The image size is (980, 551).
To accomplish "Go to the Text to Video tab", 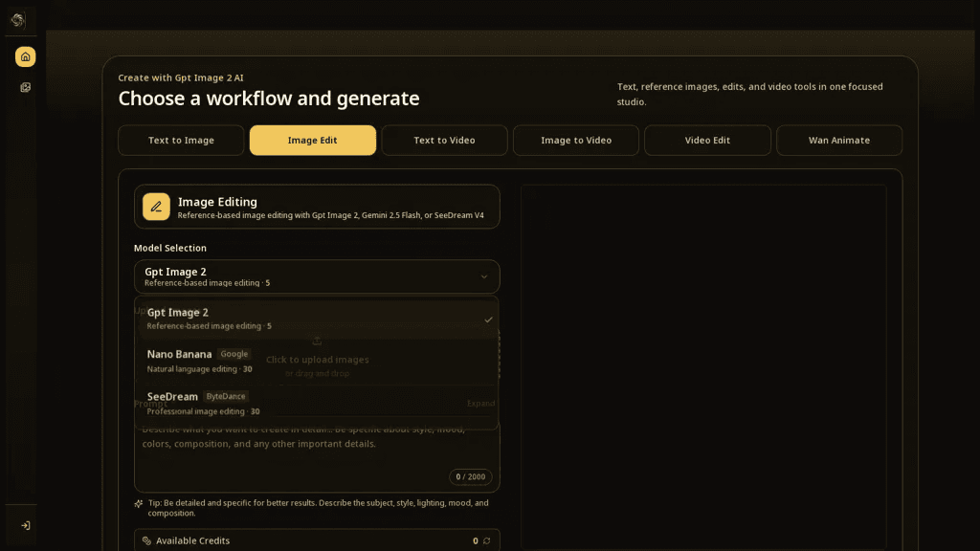I will coord(444,140).
